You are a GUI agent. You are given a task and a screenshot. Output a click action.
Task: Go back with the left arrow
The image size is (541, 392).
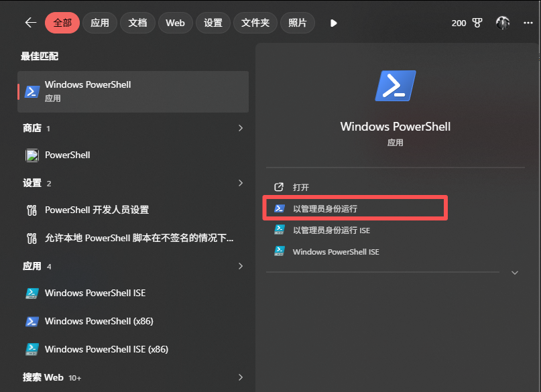[31, 23]
